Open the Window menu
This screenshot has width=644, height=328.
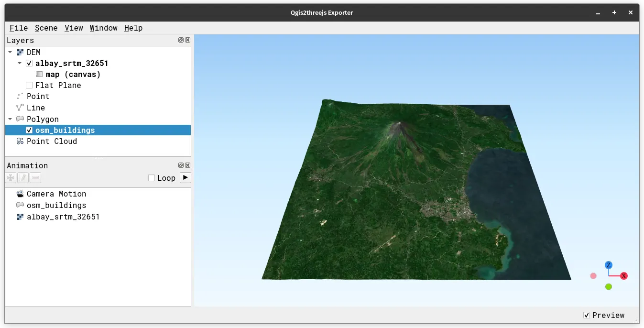[x=103, y=28]
